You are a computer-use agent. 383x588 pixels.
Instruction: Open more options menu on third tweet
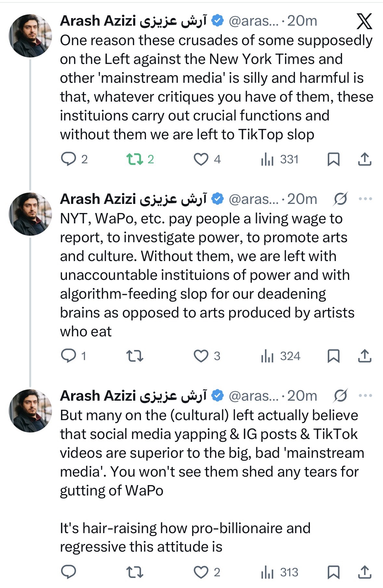365,395
